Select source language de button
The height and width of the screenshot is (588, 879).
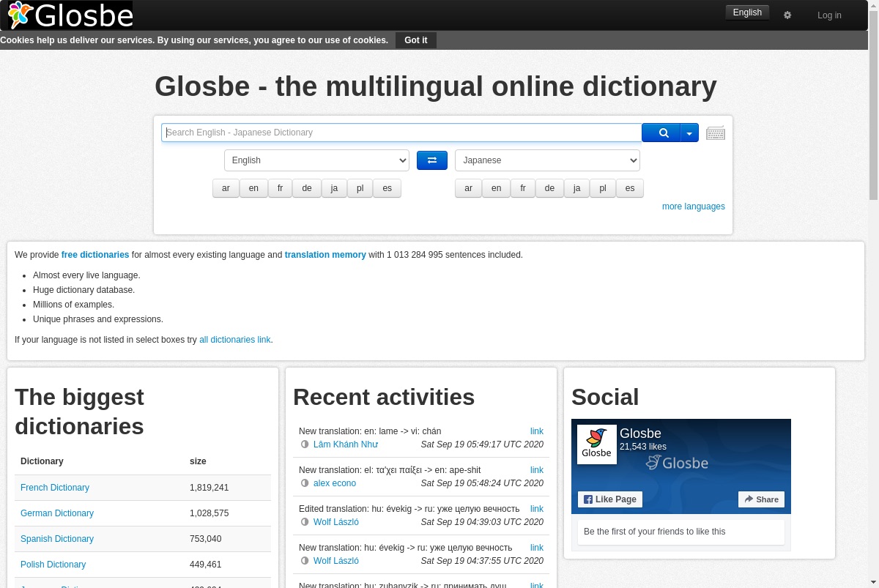coord(307,188)
